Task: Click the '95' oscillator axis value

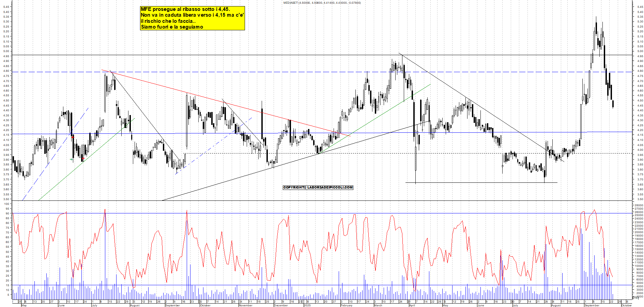Action: click(x=7, y=209)
